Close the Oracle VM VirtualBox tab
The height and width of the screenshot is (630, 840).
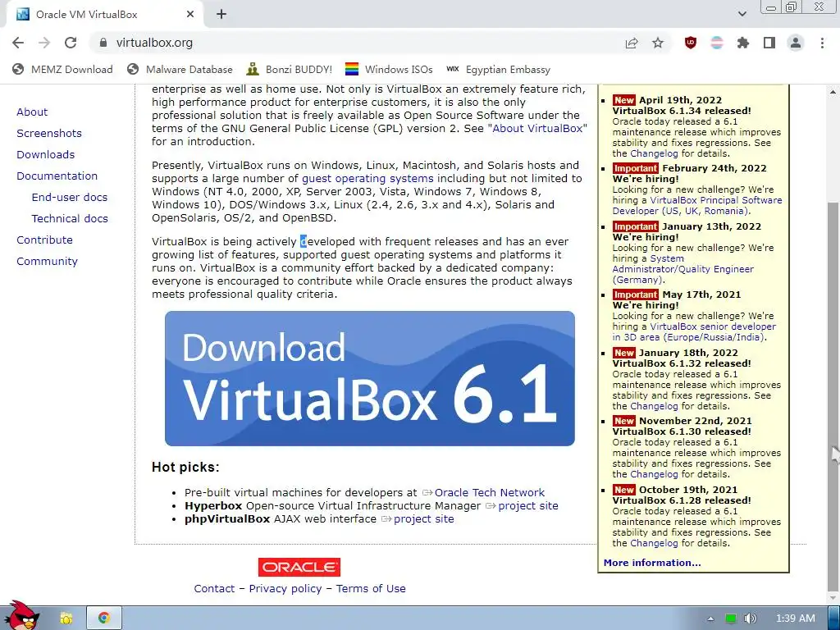click(x=190, y=15)
